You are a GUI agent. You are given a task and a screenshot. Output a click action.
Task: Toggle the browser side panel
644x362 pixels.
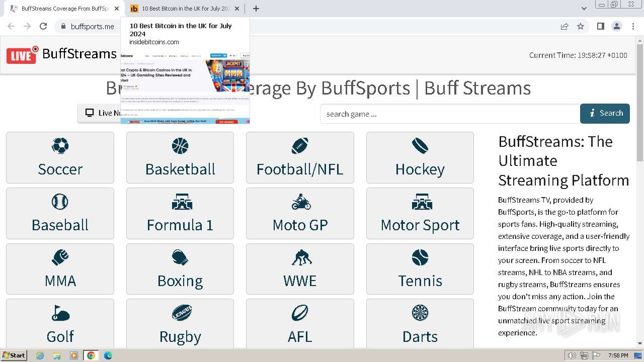pos(600,26)
